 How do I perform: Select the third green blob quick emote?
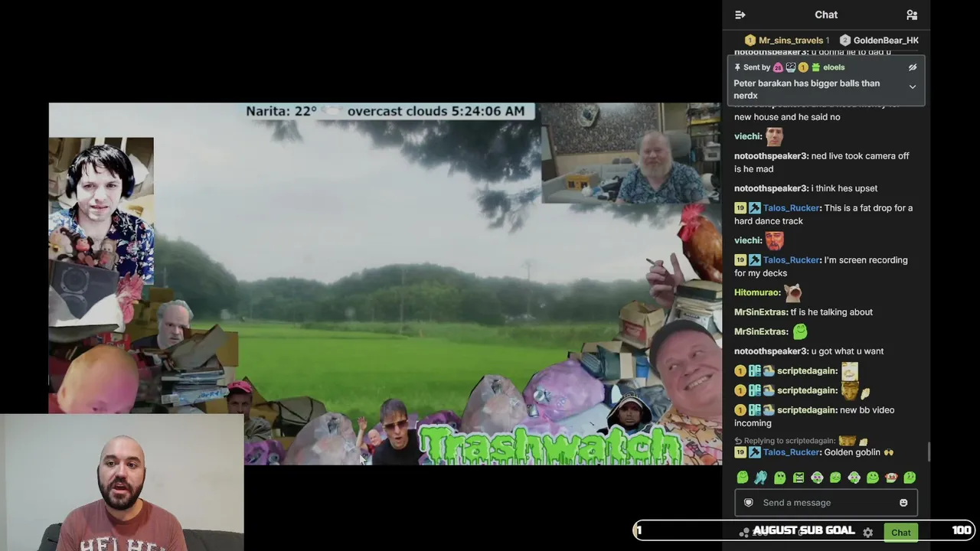(x=779, y=478)
